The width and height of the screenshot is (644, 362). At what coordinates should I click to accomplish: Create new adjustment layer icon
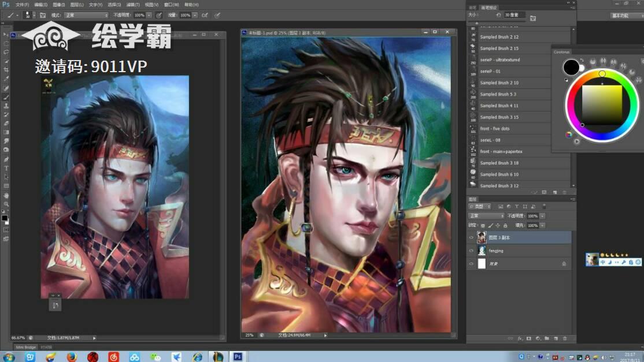[538, 339]
